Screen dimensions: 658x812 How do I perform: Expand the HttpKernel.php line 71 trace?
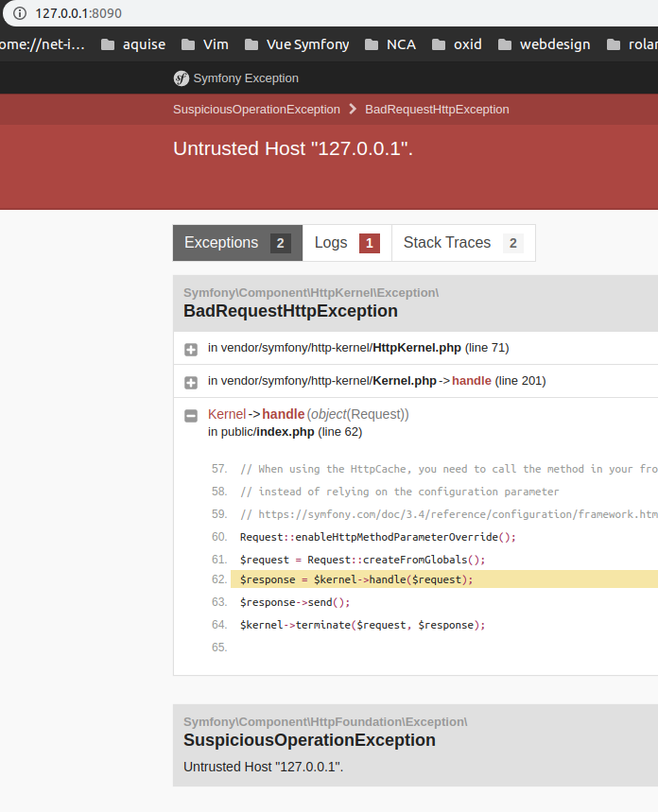(191, 350)
